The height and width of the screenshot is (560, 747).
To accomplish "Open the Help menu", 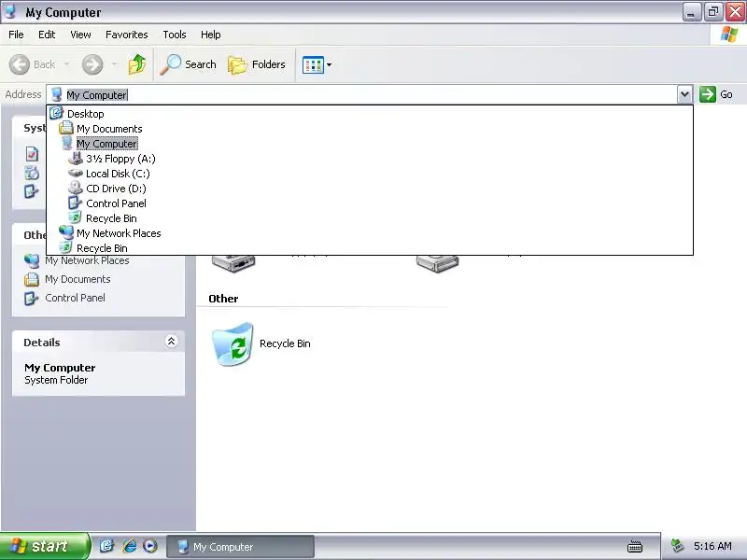I will (x=211, y=35).
